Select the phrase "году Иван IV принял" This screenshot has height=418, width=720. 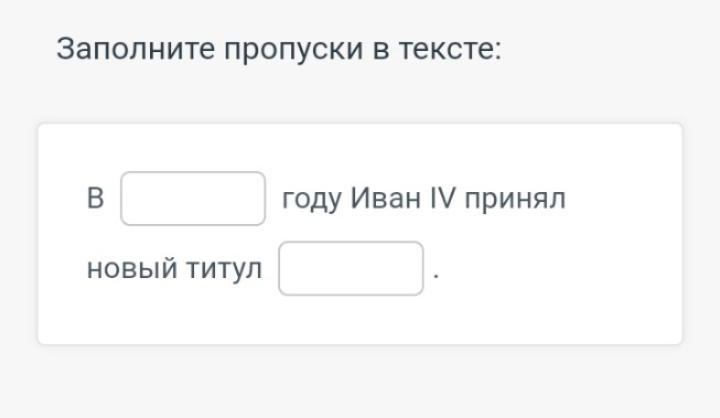424,200
